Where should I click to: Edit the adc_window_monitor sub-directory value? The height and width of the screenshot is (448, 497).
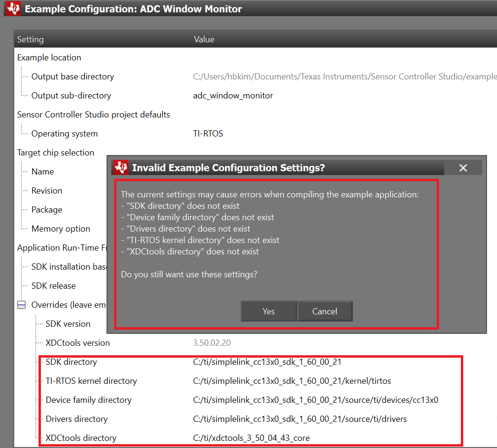click(x=233, y=96)
